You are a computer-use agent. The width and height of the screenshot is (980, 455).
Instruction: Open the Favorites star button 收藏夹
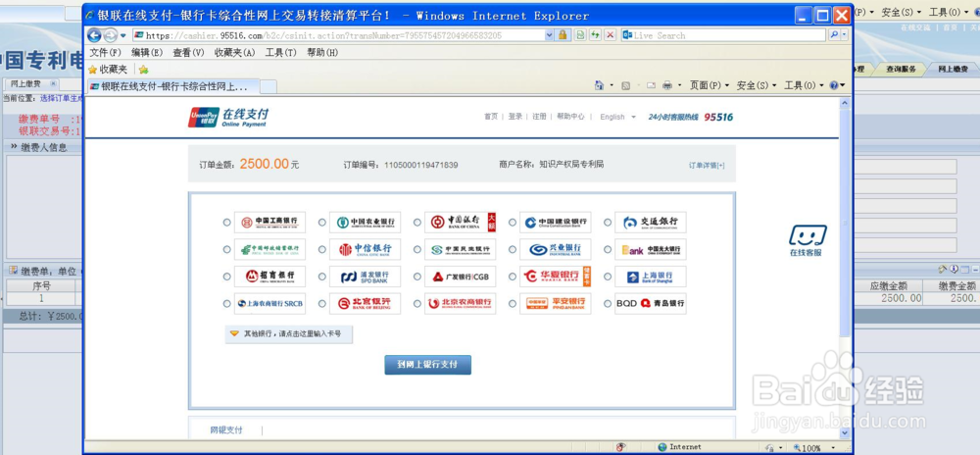point(108,70)
